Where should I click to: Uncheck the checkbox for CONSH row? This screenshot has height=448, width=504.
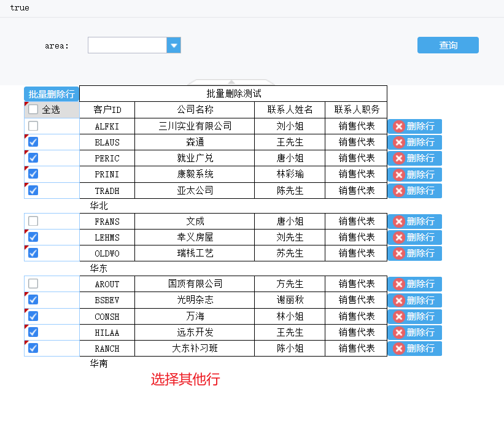(x=33, y=316)
